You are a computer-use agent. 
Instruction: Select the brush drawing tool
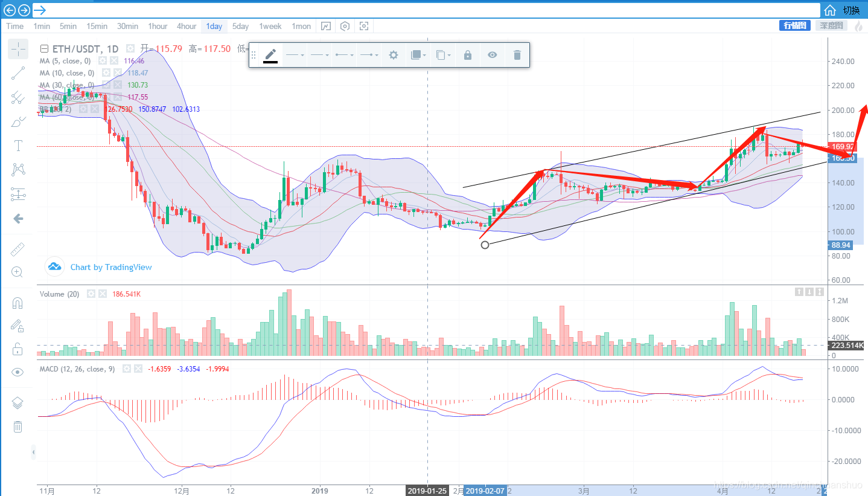click(18, 121)
